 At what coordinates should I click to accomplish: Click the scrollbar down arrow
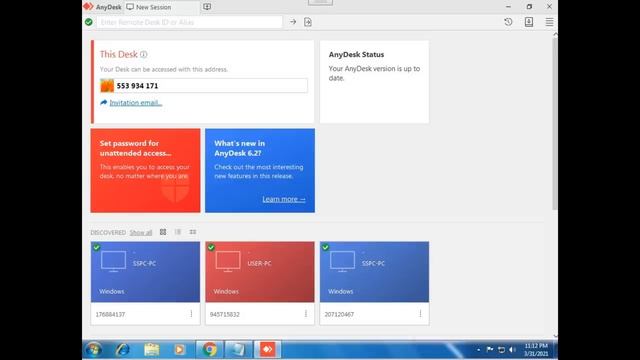555,336
